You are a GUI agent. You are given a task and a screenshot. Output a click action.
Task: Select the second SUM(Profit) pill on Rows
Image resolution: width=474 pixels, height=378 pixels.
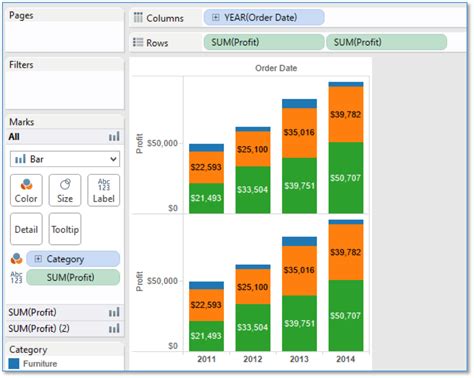click(x=386, y=42)
